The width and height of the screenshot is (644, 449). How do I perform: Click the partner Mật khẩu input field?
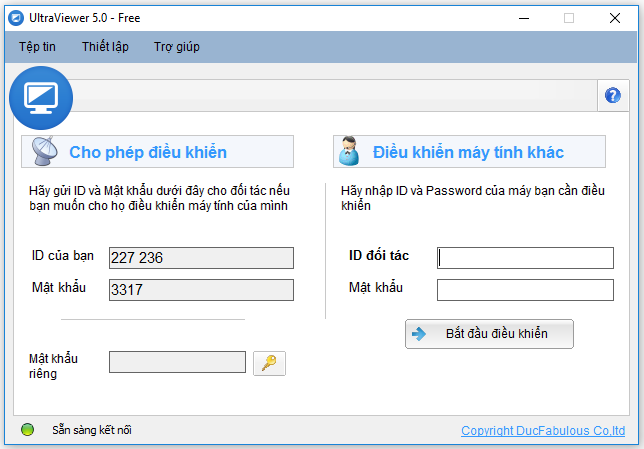point(525,290)
